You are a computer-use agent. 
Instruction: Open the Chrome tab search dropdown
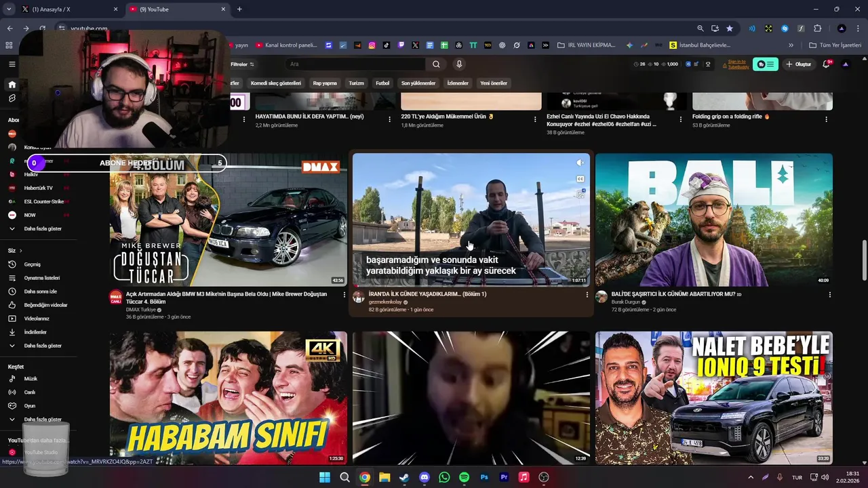[9, 9]
